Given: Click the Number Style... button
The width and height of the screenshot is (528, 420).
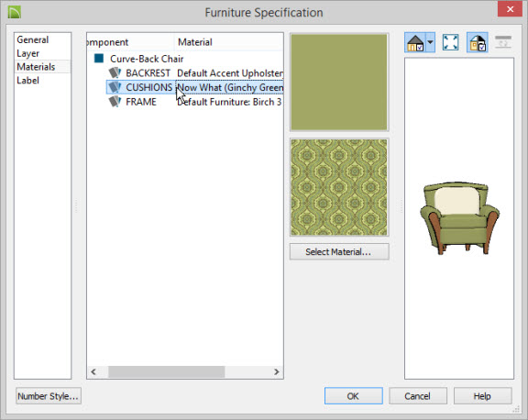Looking at the screenshot, I should click(49, 396).
